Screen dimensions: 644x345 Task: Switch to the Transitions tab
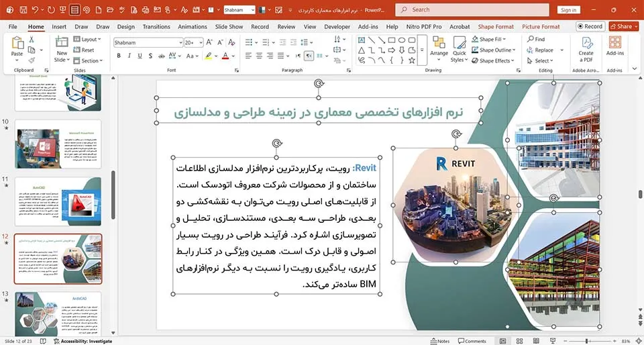click(156, 27)
